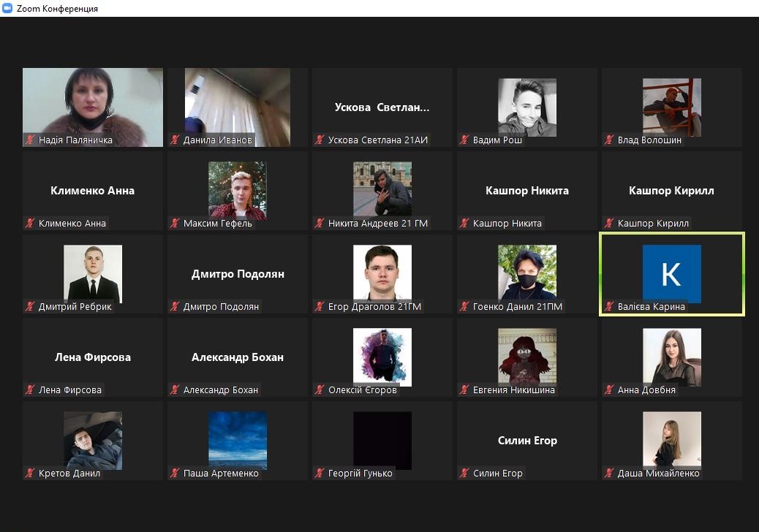Click muted mic icon beside Клименко Анна label
The width and height of the screenshot is (759, 532).
30,223
